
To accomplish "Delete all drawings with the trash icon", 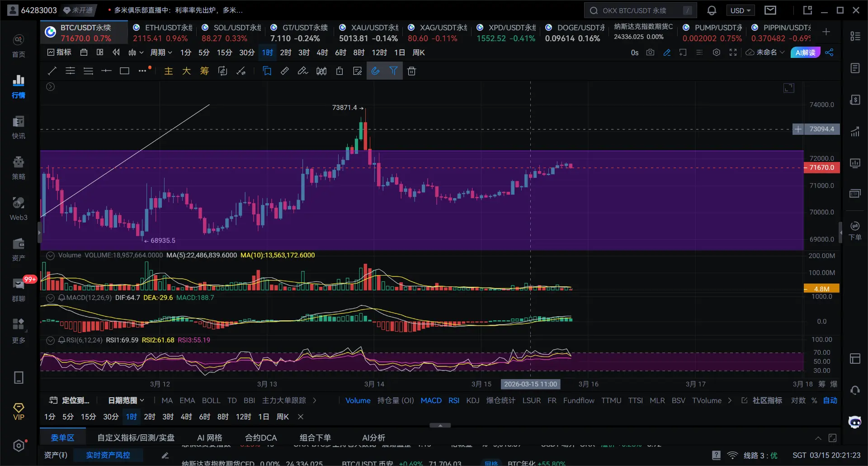I will tap(411, 71).
